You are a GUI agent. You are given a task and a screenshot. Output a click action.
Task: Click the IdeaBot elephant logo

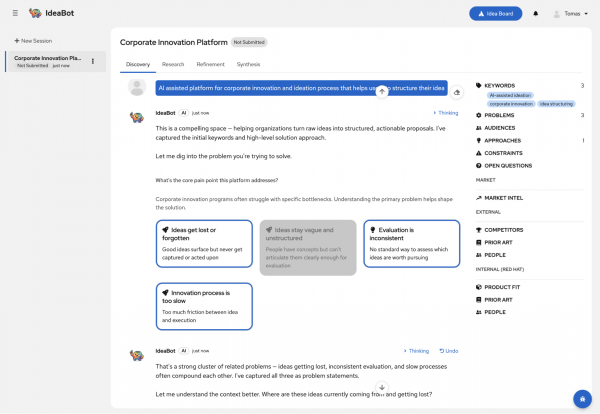35,13
